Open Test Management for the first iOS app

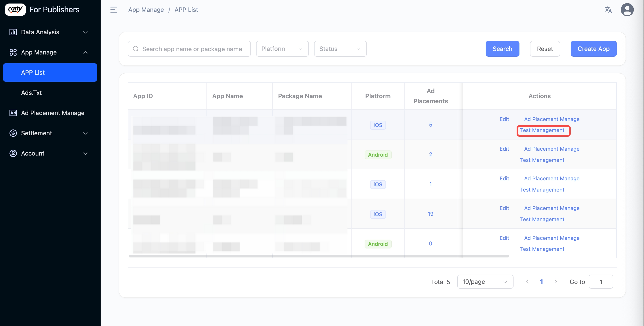(542, 130)
